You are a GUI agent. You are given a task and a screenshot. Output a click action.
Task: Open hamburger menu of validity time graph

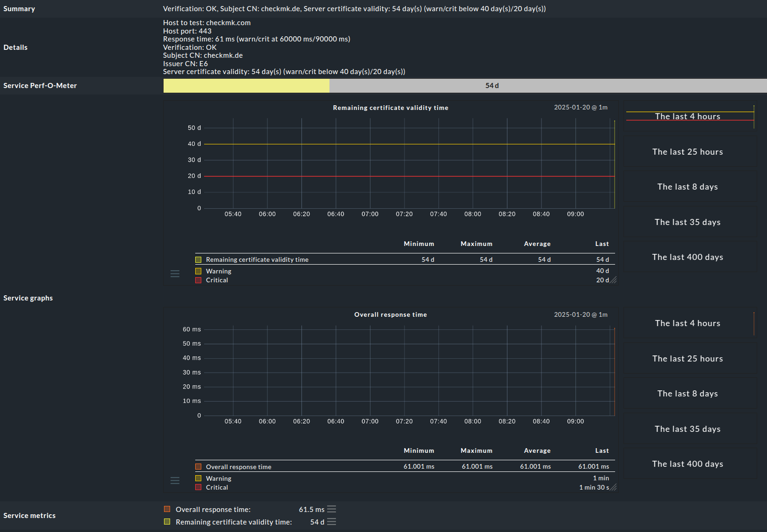coord(175,274)
